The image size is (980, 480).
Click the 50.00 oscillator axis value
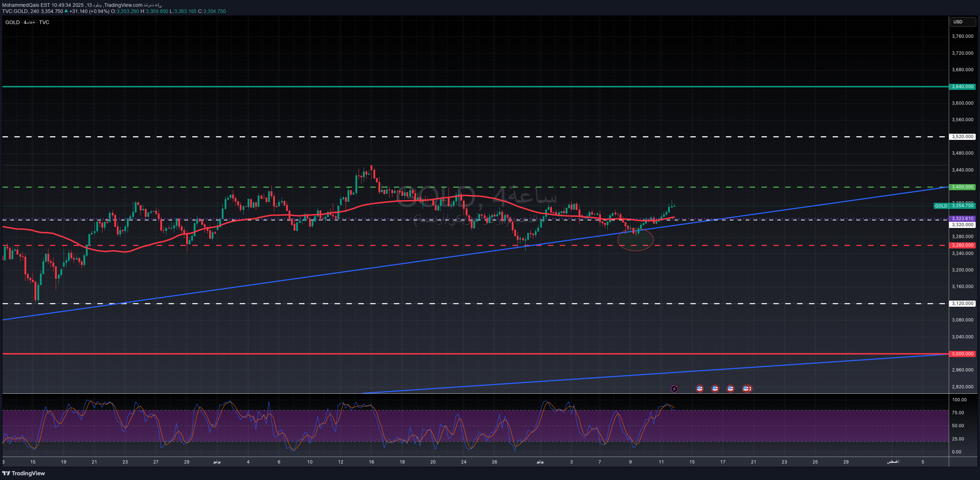958,426
